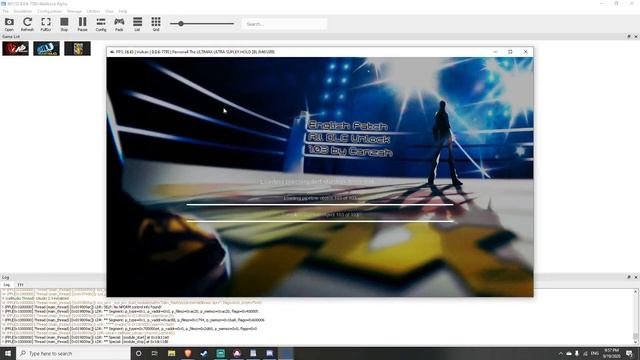Open File Explorer from the taskbar
The image size is (640, 360).
[x=171, y=353]
